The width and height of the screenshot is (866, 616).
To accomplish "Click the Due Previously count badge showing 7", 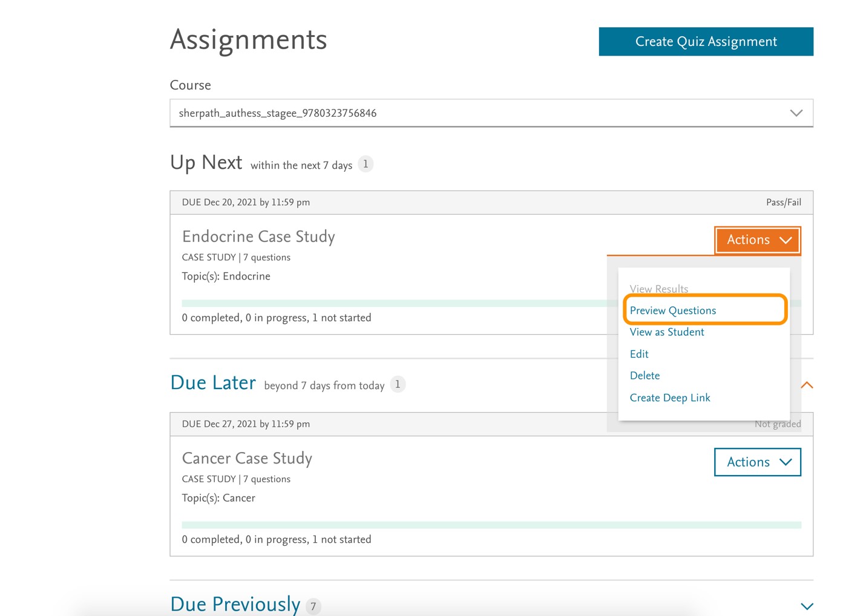I will 313,606.
